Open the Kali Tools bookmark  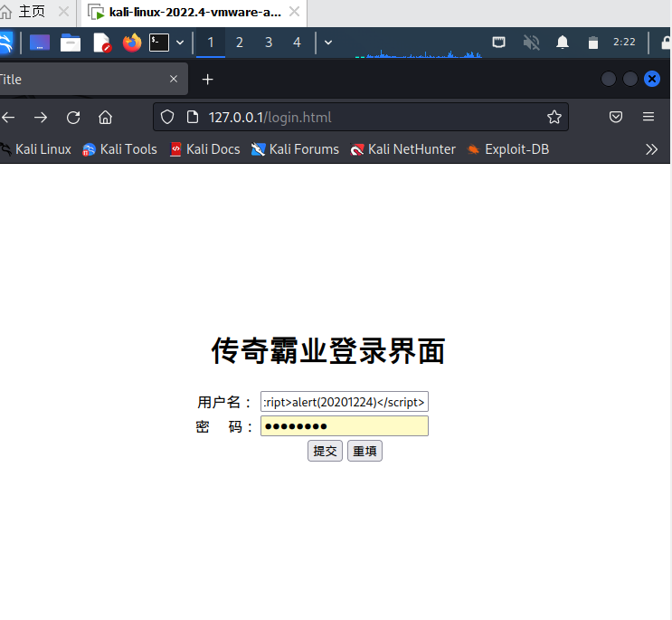coord(120,149)
